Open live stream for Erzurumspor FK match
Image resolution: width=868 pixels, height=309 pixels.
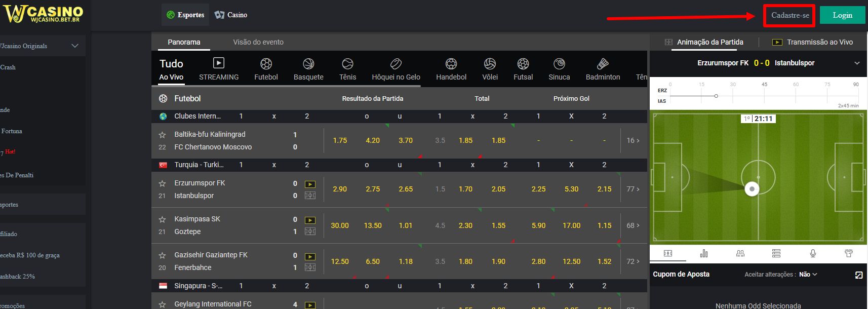tap(310, 184)
